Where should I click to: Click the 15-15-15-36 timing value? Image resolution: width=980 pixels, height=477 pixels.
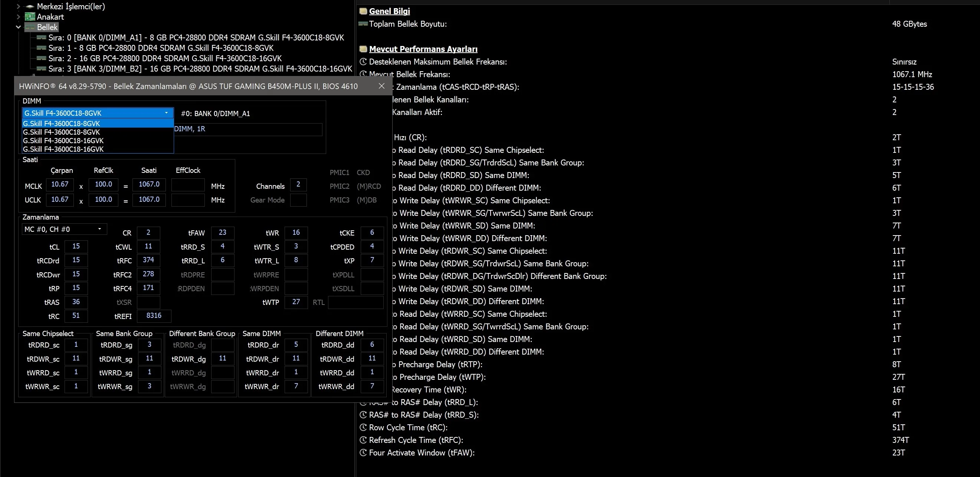[913, 87]
